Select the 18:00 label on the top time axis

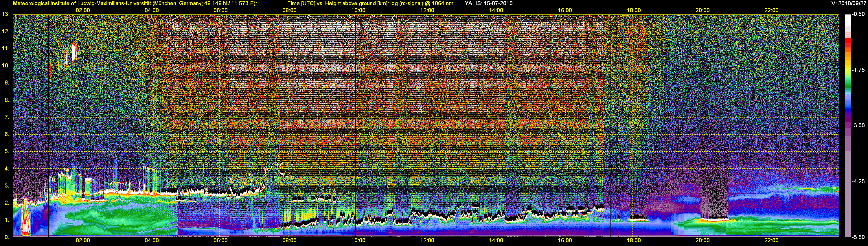pyautogui.click(x=634, y=10)
